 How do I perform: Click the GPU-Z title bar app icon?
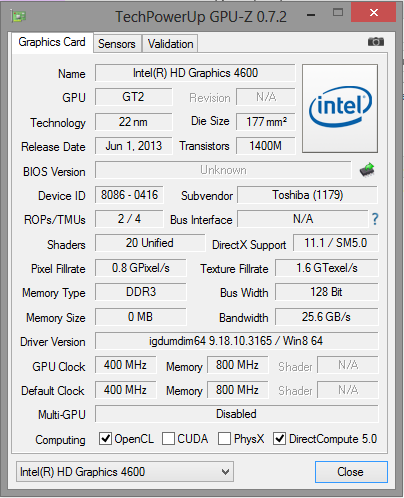tap(18, 16)
